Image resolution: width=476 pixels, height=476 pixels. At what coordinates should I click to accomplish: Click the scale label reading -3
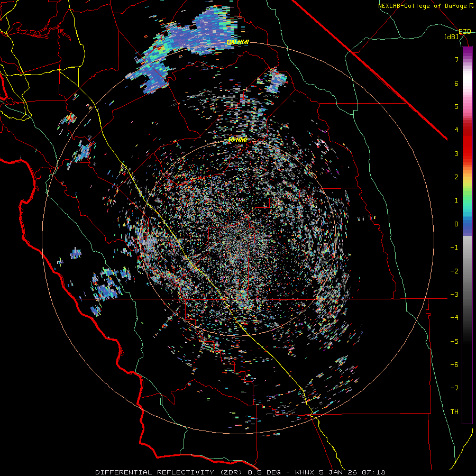454,295
